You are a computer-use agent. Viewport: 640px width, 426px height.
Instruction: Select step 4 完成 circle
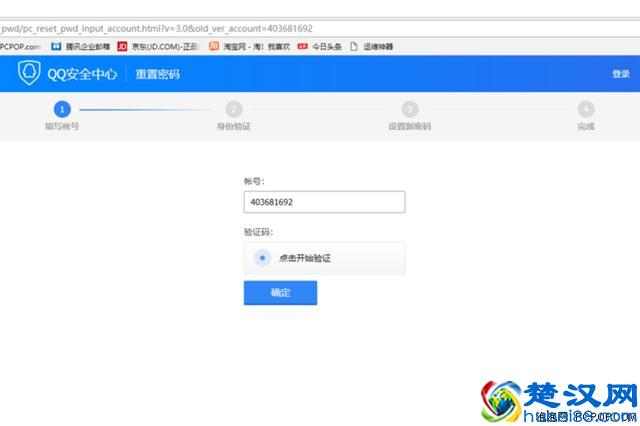pyautogui.click(x=586, y=109)
